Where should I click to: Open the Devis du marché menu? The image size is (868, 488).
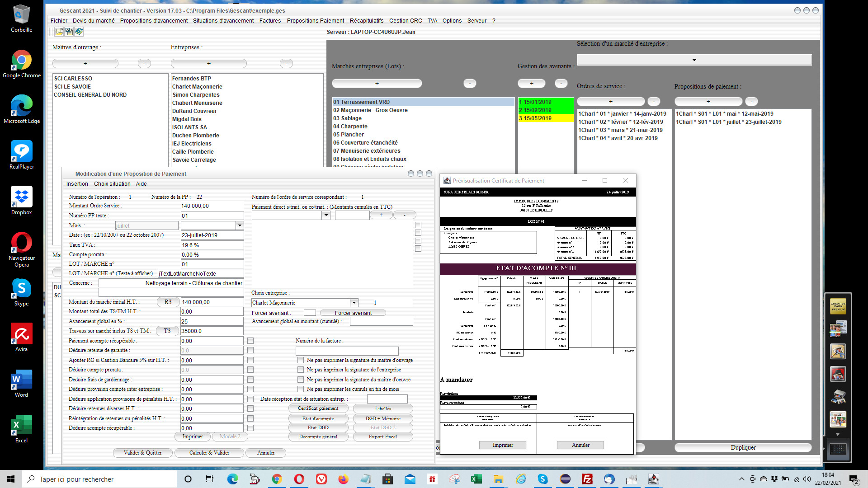[94, 21]
